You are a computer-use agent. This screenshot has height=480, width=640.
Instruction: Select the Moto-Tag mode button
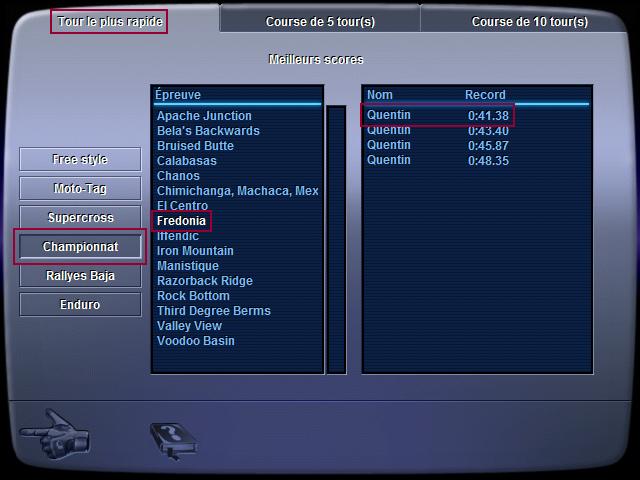[x=80, y=188]
